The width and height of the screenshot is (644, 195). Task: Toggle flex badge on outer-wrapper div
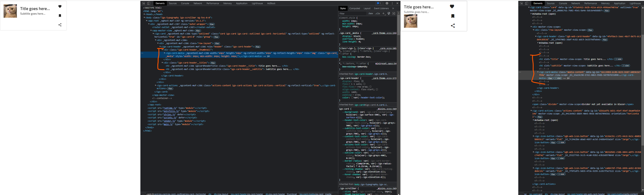pyautogui.click(x=212, y=24)
